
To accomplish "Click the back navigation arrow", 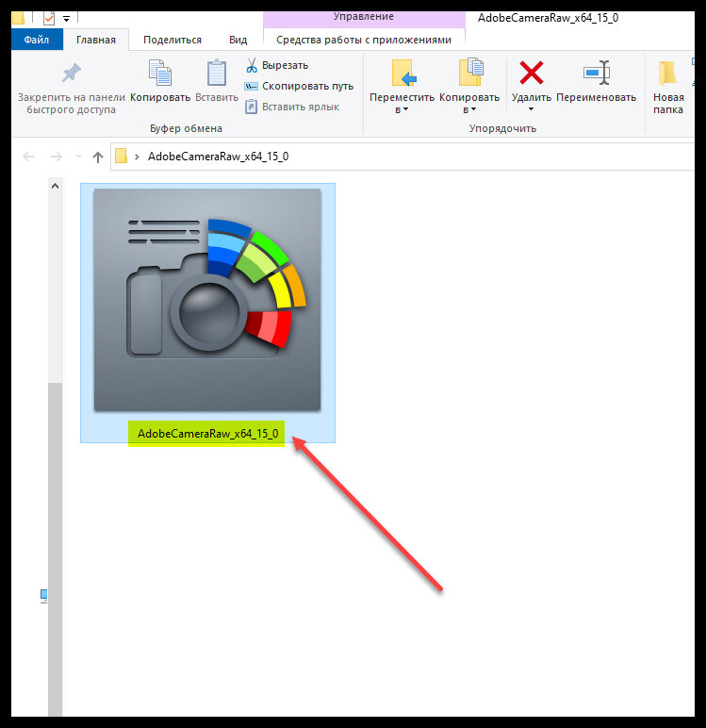I will (28, 157).
